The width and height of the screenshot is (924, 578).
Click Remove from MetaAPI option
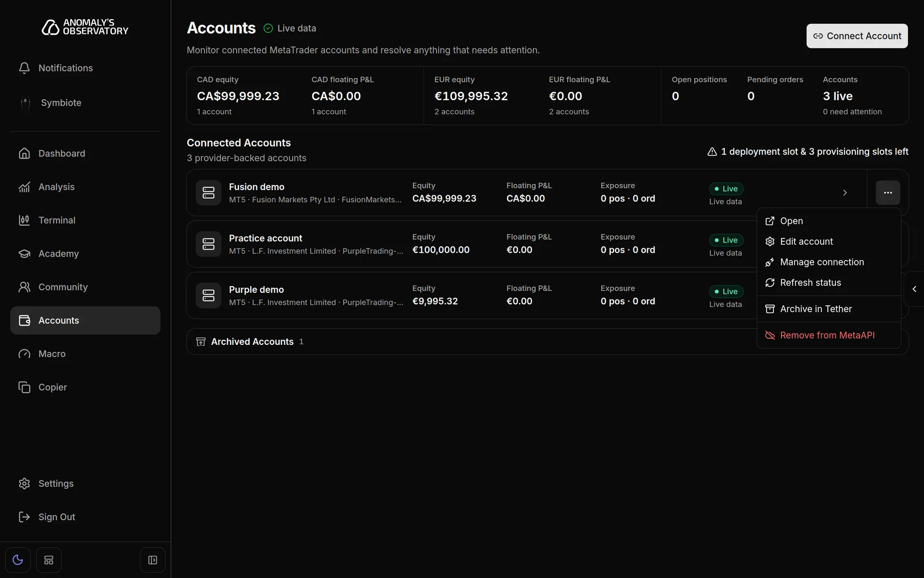point(829,335)
